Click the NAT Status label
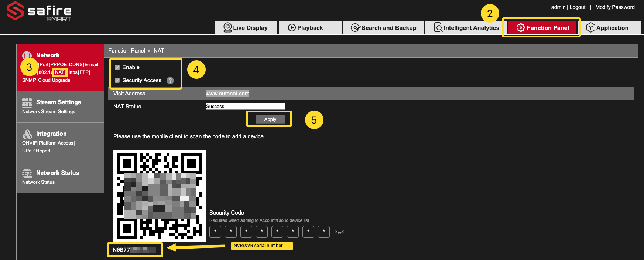This screenshot has height=260, width=644. (x=127, y=107)
